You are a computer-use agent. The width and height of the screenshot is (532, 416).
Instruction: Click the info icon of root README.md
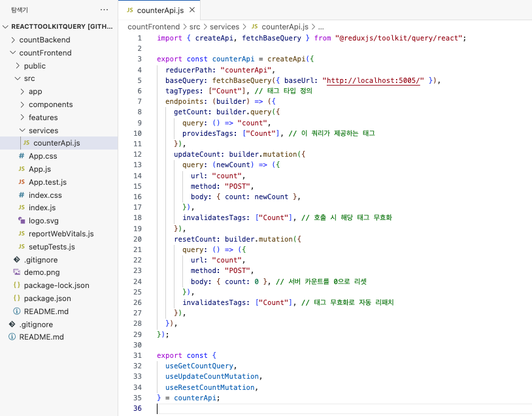click(12, 337)
